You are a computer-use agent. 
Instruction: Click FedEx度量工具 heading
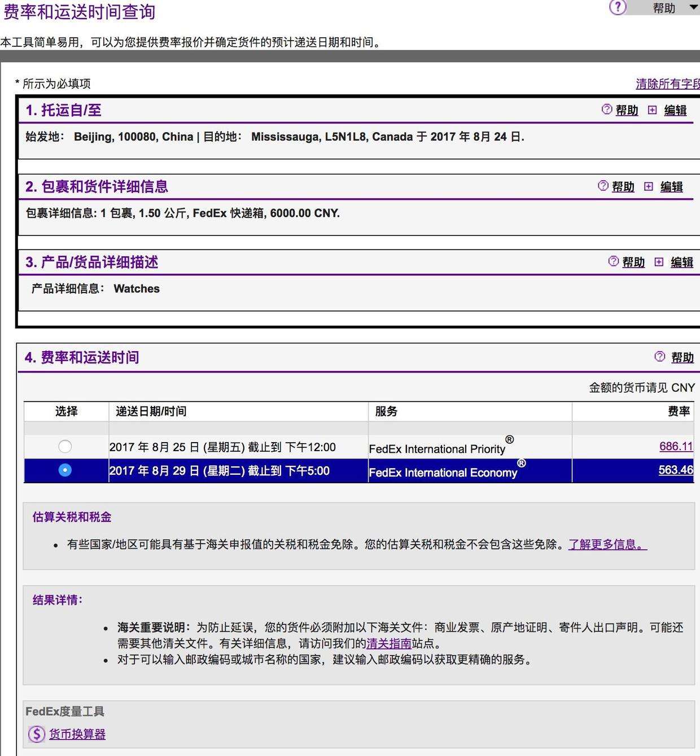pyautogui.click(x=65, y=711)
